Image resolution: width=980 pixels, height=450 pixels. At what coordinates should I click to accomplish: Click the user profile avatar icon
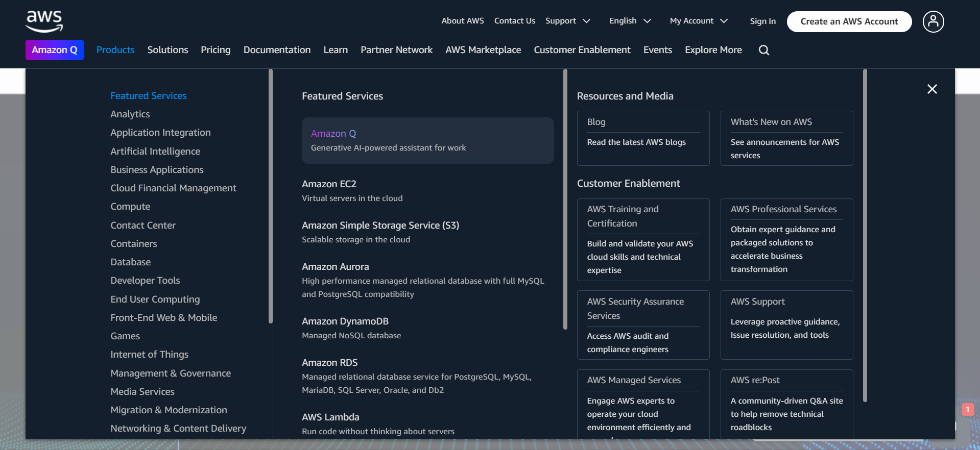pyautogui.click(x=933, y=21)
